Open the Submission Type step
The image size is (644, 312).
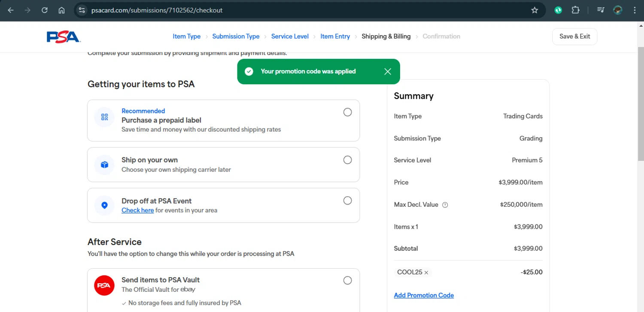[236, 37]
